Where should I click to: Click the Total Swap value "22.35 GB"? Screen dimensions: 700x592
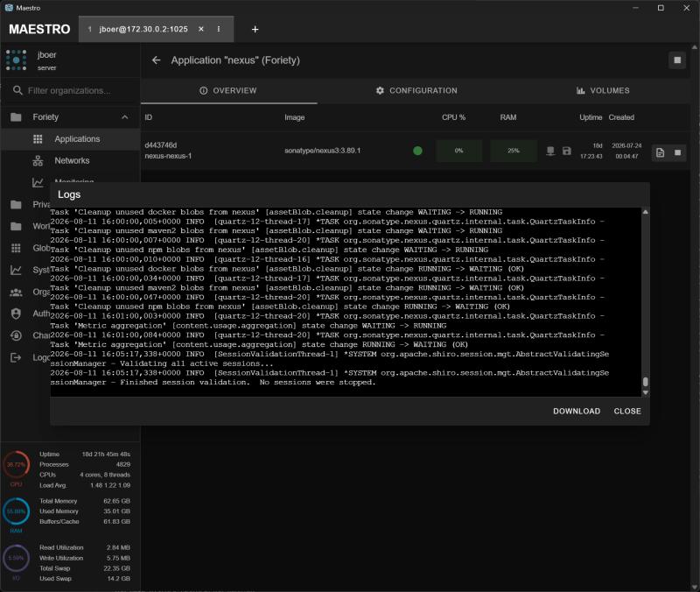click(116, 568)
